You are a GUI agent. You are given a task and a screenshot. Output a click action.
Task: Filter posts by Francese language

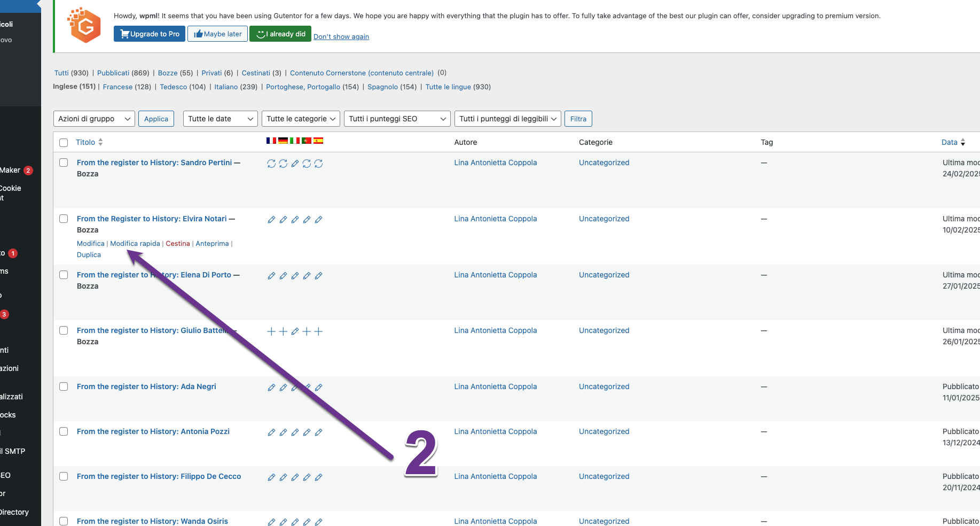[117, 87]
